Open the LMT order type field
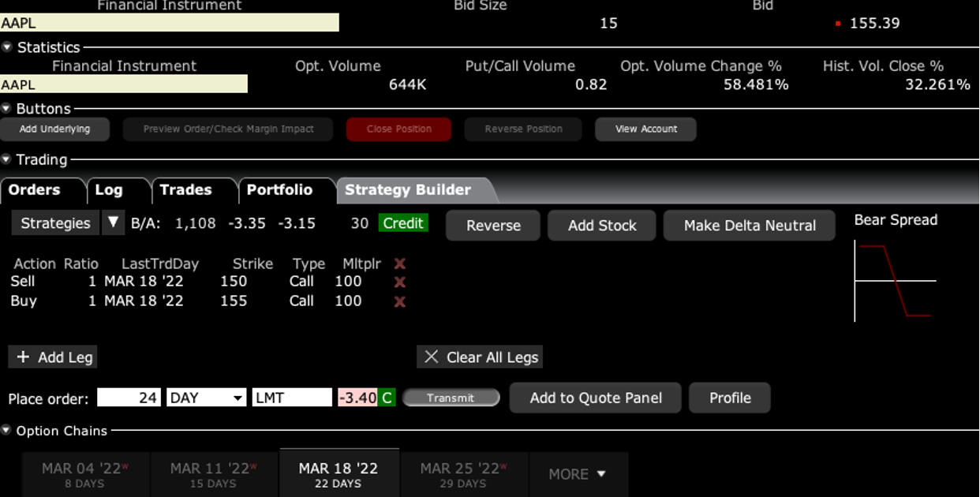Viewport: 980px width, 497px height. (x=292, y=398)
